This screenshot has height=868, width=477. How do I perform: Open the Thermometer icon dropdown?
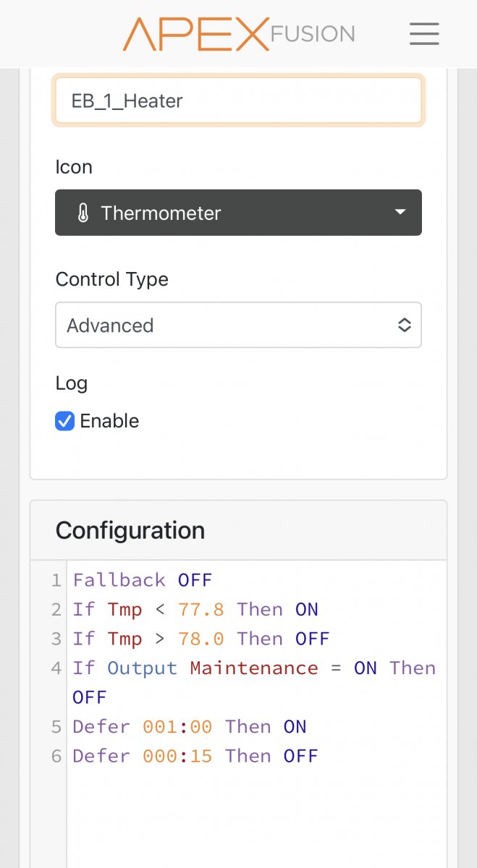click(x=238, y=213)
